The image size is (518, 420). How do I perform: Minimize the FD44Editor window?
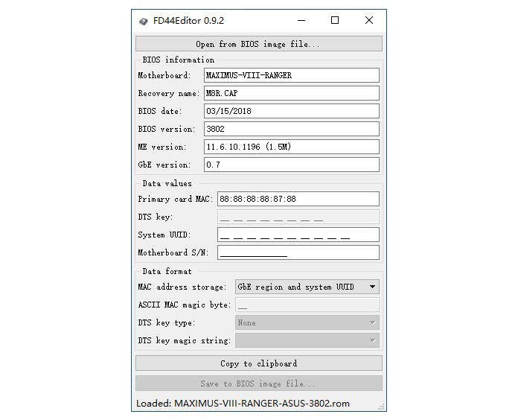tap(301, 21)
